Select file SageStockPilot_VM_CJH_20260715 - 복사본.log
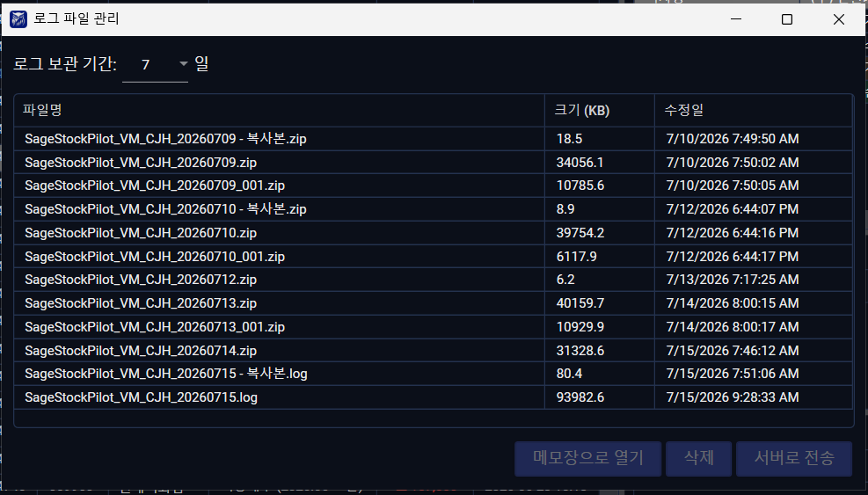Viewport: 868px width, 495px height. click(166, 374)
